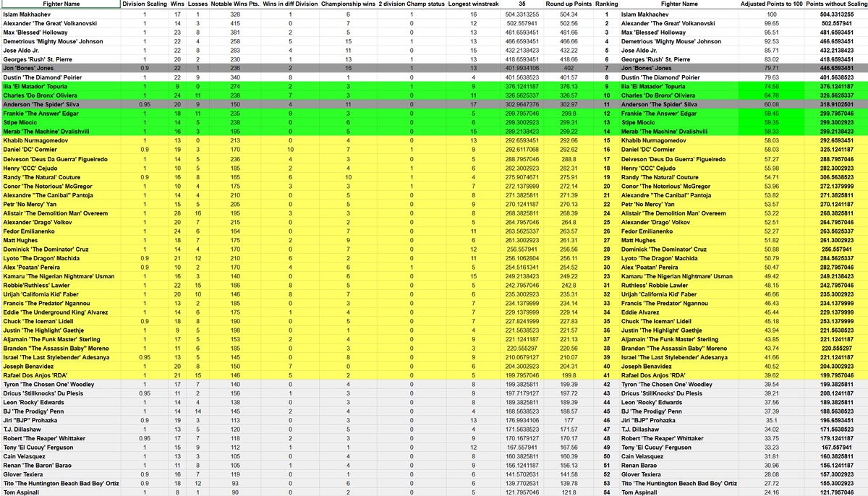
Task: Click the round up points cell 299.8
Action: 569,114
